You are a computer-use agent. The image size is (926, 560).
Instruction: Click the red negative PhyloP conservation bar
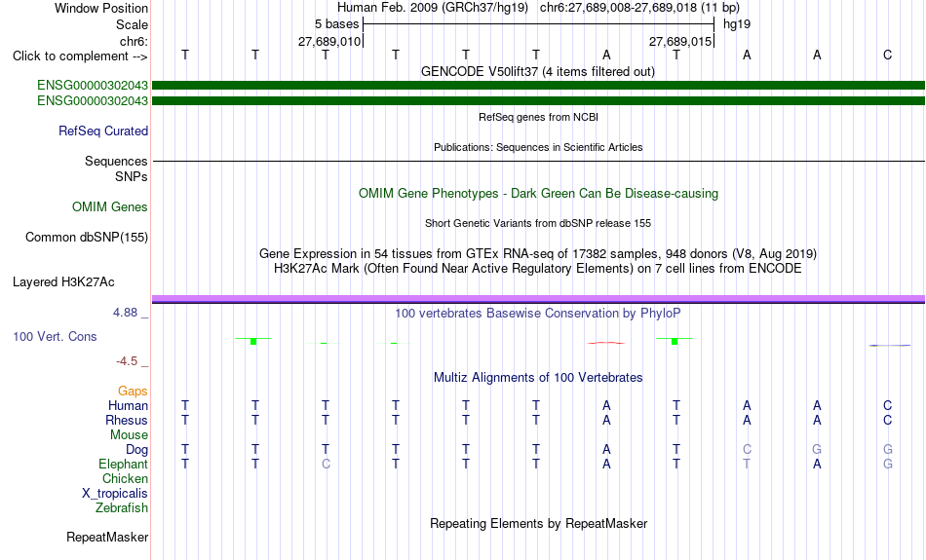[x=606, y=342]
